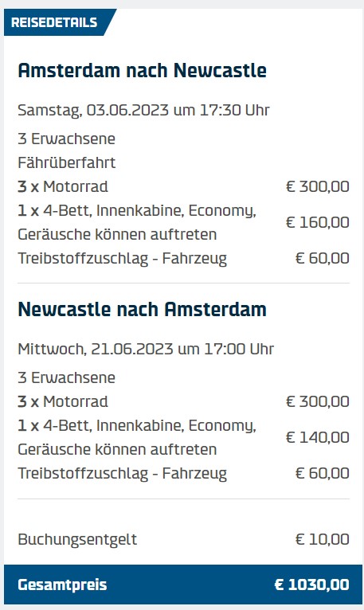Select the Amsterdam nach Newcastle heading

(142, 71)
